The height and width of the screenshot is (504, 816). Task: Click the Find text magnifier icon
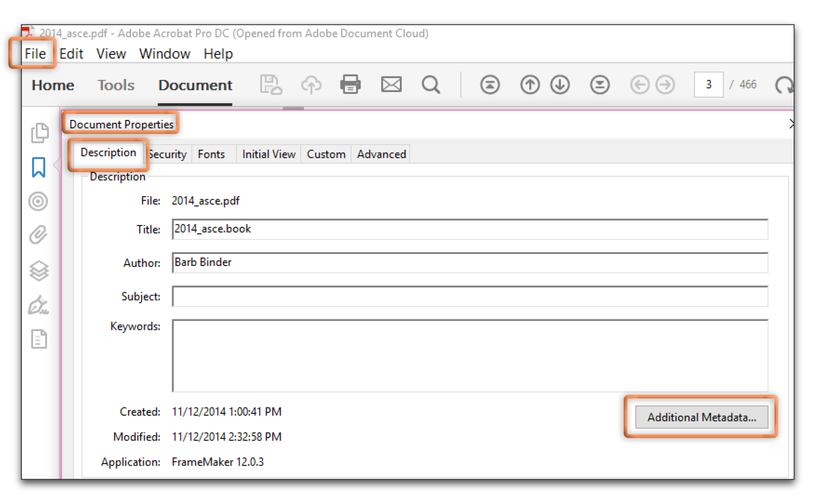click(x=431, y=84)
